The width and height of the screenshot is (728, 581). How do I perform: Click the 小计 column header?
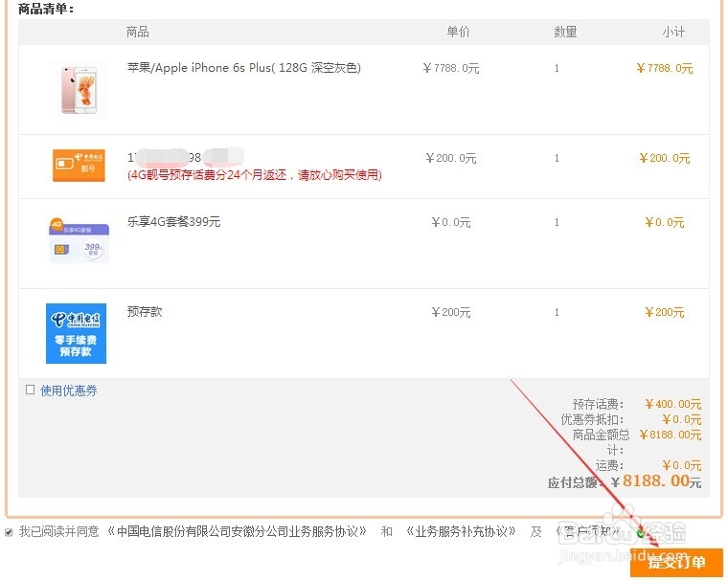[x=673, y=32]
